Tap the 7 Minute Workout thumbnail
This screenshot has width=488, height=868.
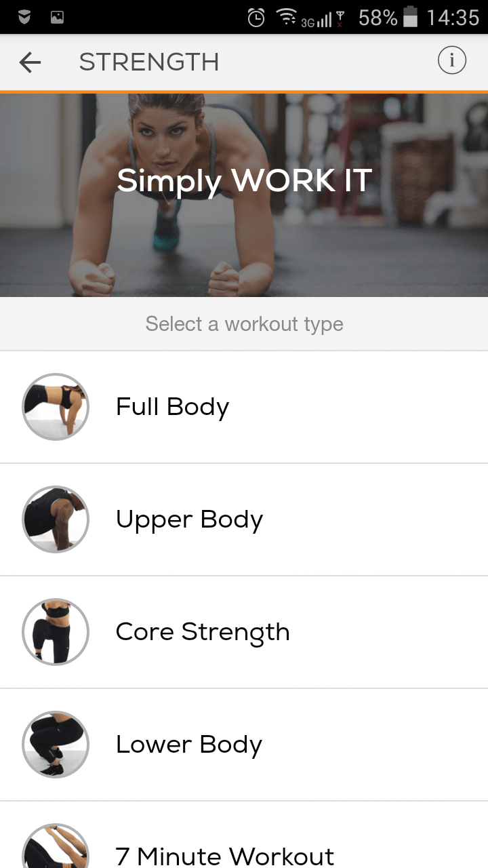click(x=56, y=846)
